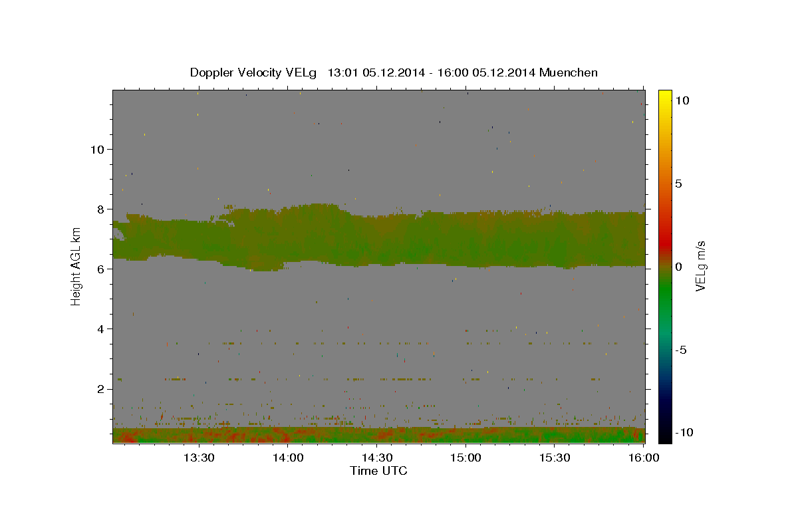Screen dimensions: 798x532
Task: Click the plot title 'Doppler Velocity VELg'
Action: 254,72
